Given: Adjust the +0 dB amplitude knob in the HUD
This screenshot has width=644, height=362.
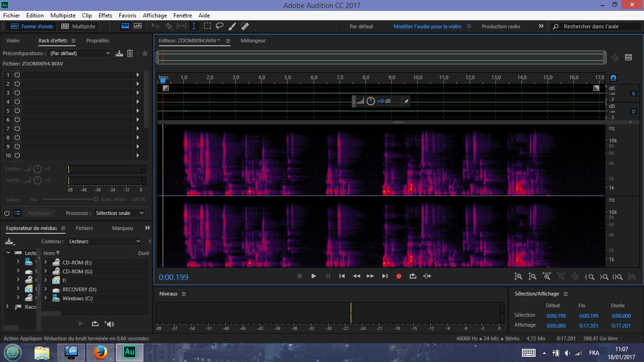Looking at the screenshot, I should click(371, 101).
